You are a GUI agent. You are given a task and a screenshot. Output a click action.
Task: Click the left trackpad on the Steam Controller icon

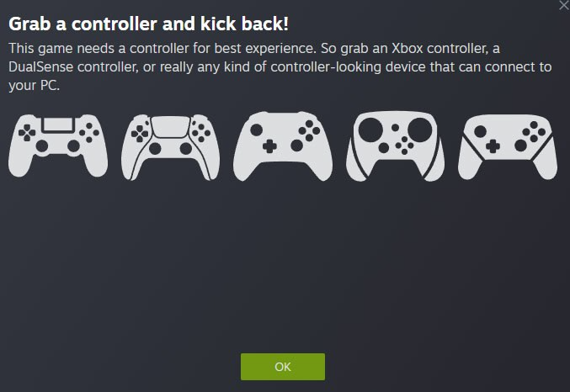(x=370, y=130)
